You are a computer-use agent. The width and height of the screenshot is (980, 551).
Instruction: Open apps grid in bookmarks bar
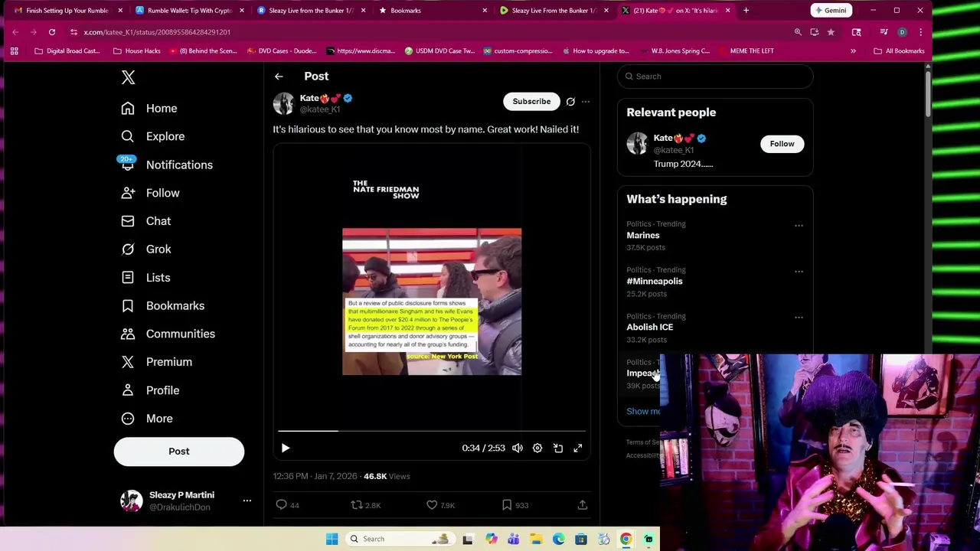pyautogui.click(x=14, y=51)
